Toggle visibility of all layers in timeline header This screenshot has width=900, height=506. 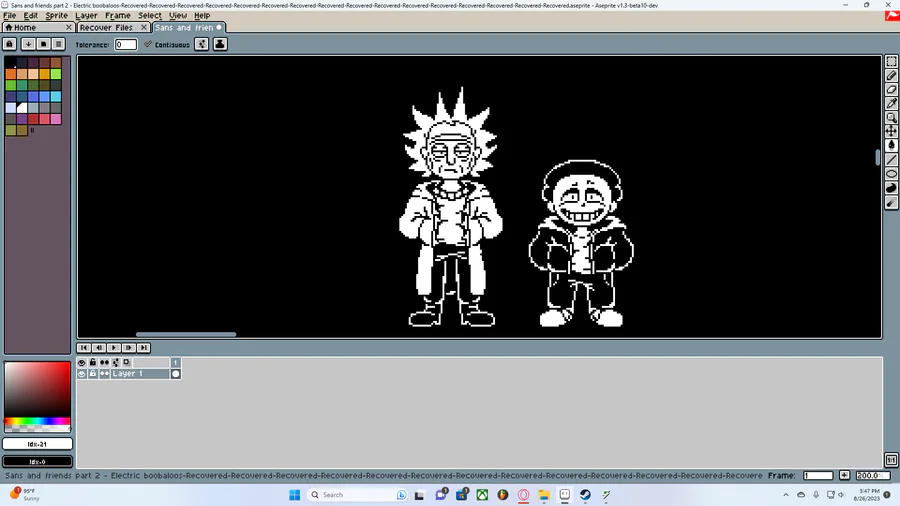[82, 363]
